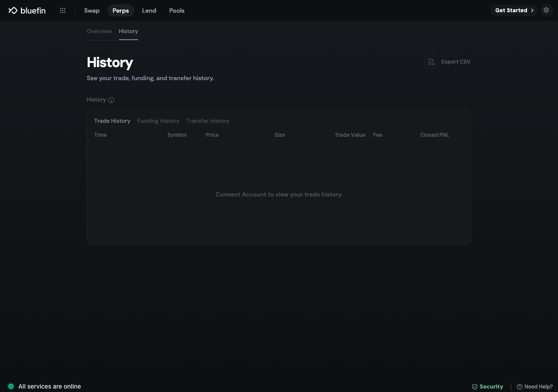Click the History info icon
Viewport: 558px width, 392px height.
[111, 100]
